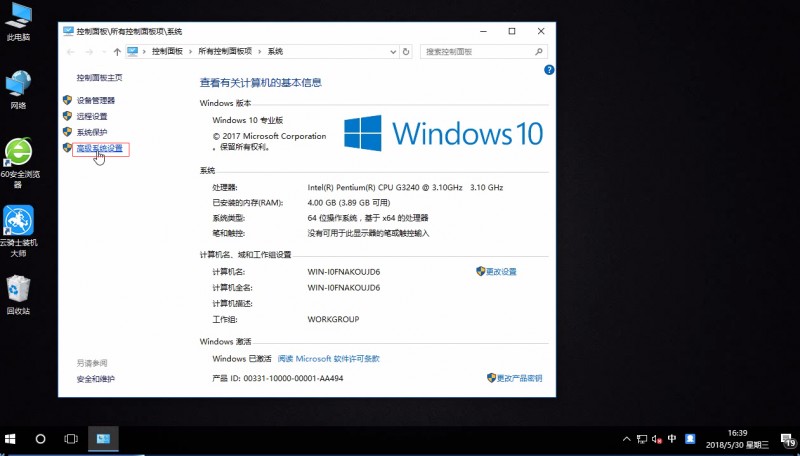Viewport: 800px width, 456px height.
Task: Select the WORKGROUP value
Action: pos(333,319)
